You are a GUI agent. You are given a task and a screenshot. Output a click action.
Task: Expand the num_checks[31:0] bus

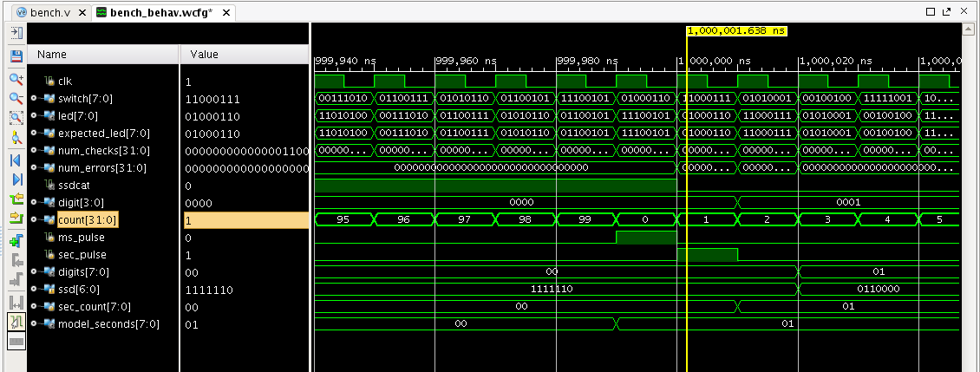34,151
